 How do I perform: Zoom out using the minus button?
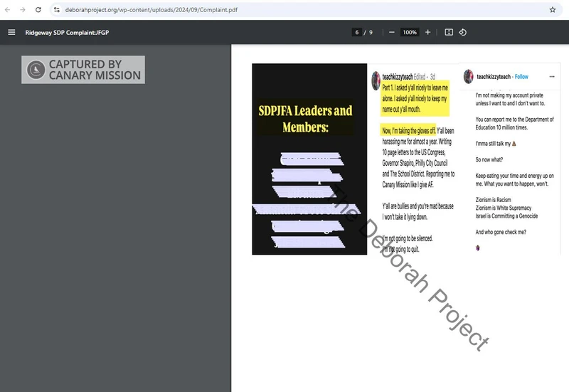pyautogui.click(x=390, y=32)
